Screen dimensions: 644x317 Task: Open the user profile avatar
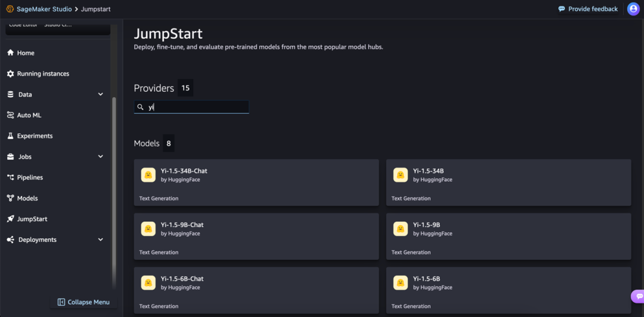633,8
